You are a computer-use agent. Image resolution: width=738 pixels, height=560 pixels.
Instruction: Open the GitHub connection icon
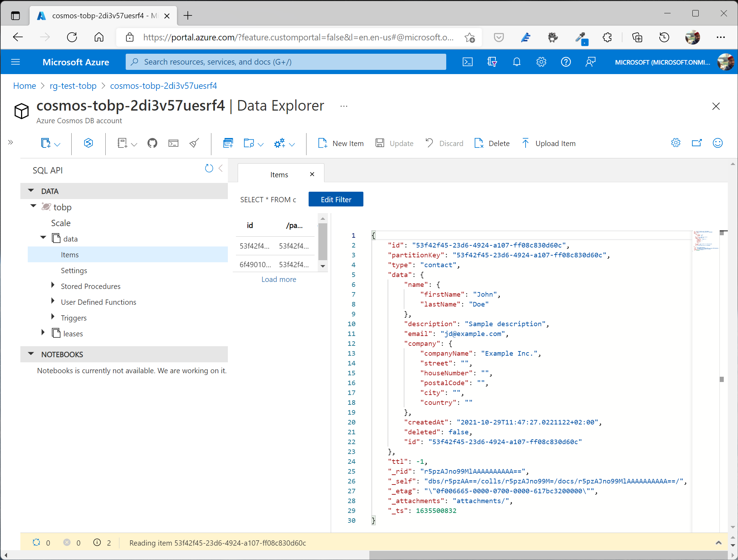click(152, 143)
